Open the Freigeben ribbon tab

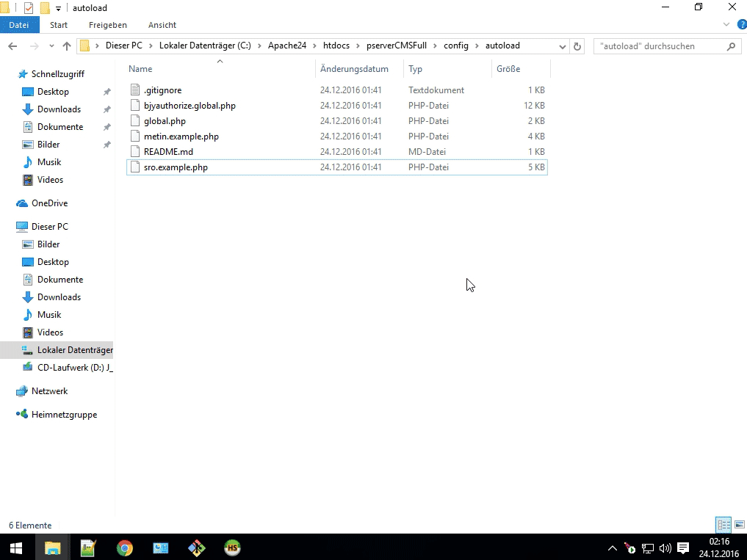click(x=108, y=25)
